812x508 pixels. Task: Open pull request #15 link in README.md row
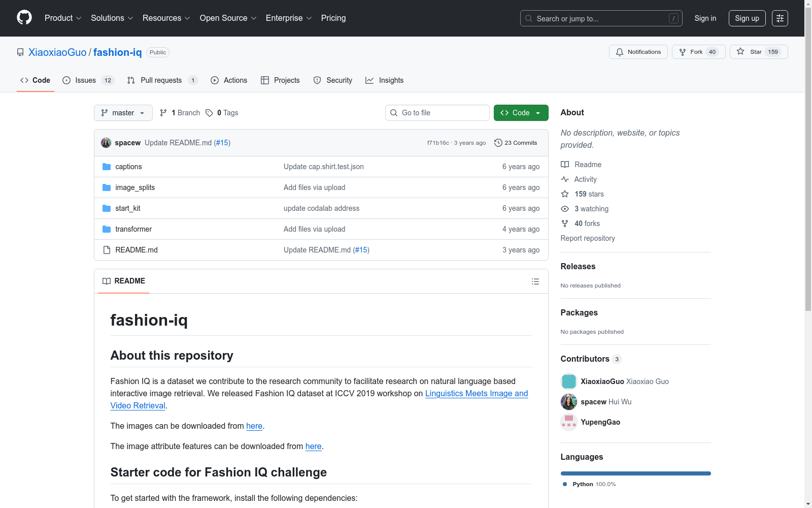[x=361, y=250]
